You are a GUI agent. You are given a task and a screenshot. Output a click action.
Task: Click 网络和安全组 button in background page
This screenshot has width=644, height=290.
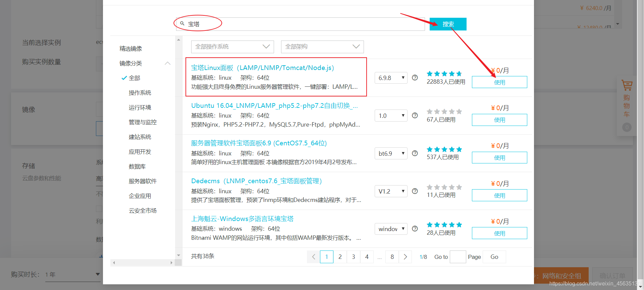click(561, 276)
